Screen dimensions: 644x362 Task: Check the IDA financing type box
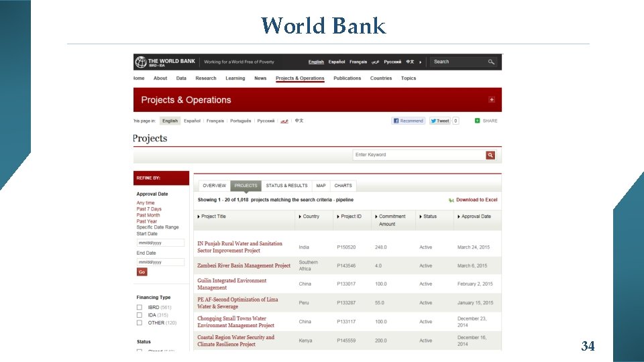click(140, 315)
